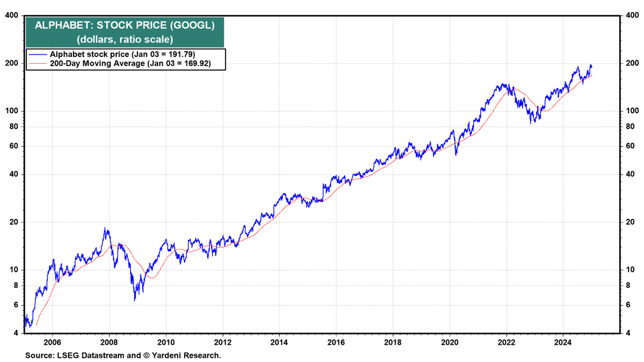Screen dimensions: 644x362
Task: Click the 8 label on the right price axis
Action: pos(628,285)
